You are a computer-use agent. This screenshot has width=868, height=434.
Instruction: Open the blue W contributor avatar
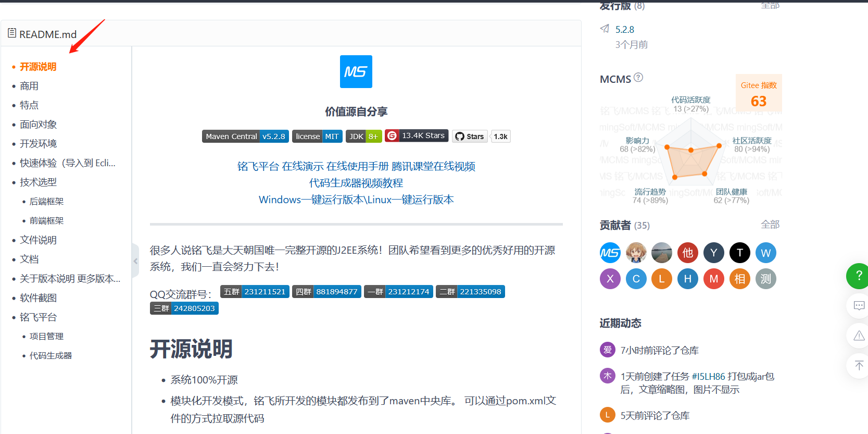(766, 253)
